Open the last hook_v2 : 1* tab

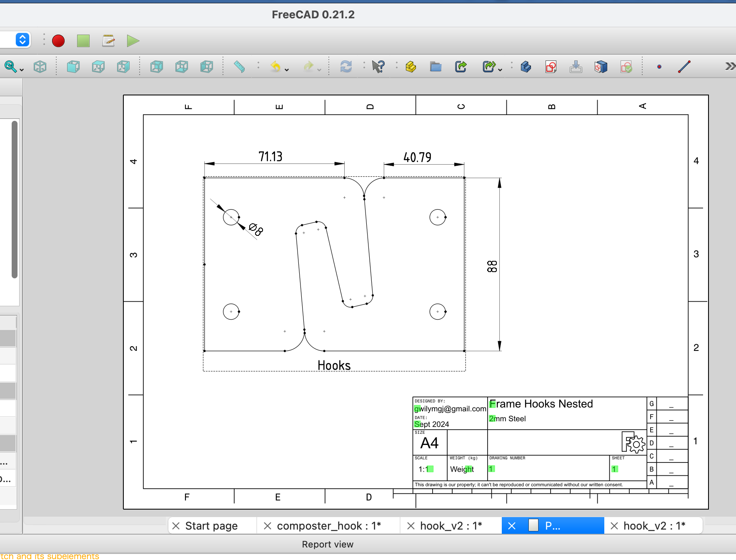tap(654, 526)
